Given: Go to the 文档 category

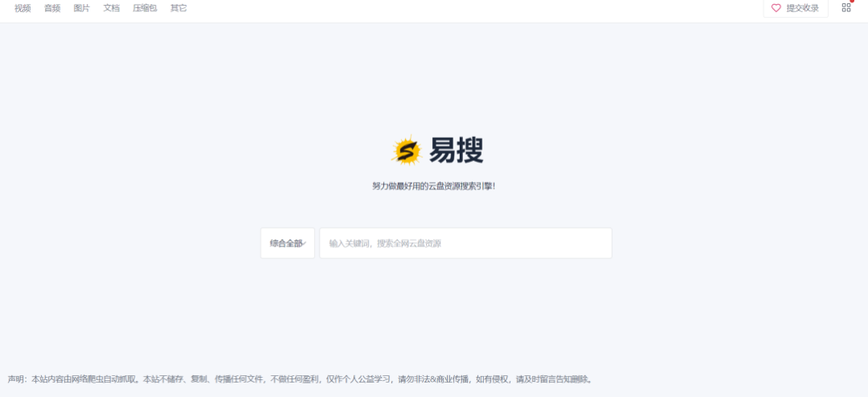Looking at the screenshot, I should click(x=111, y=8).
